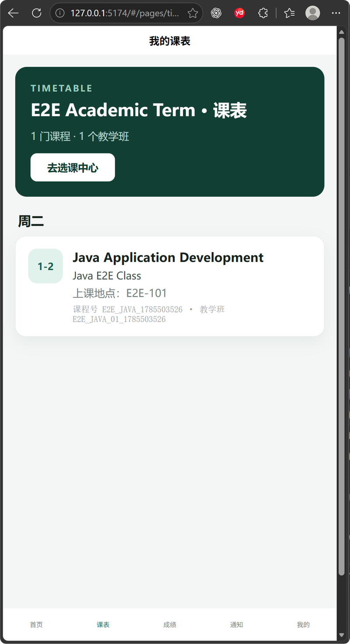Switch to the 首页 tab
Viewport: 350px width, 644px height.
point(36,625)
